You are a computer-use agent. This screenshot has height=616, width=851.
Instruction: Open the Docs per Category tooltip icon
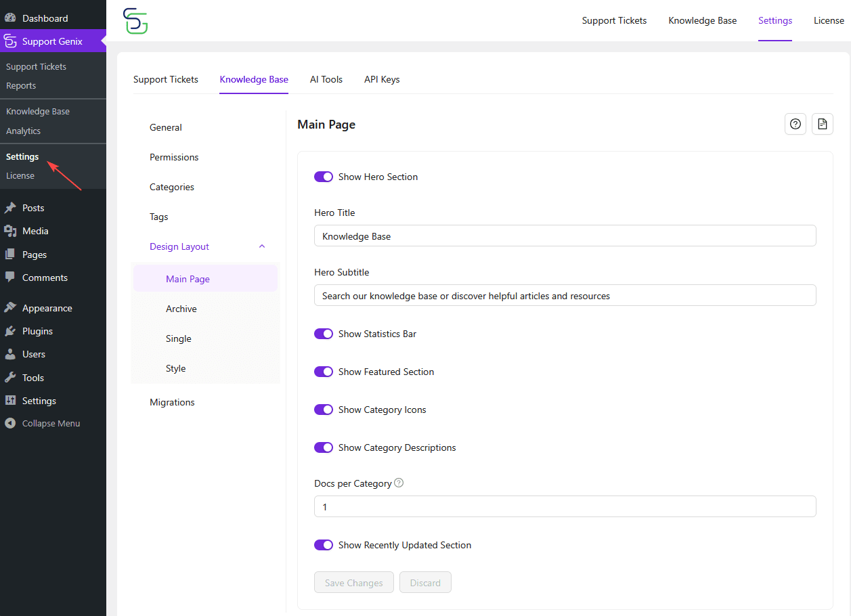point(399,483)
